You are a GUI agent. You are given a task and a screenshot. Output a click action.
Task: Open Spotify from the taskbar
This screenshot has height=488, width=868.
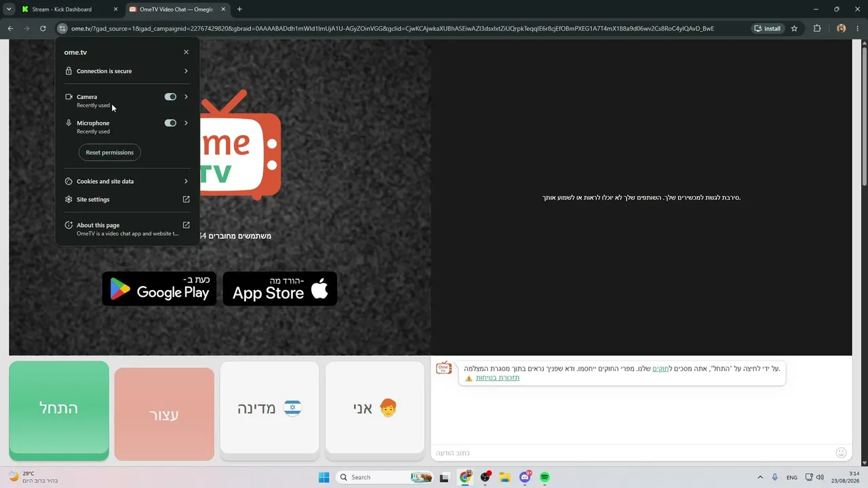[545, 477]
